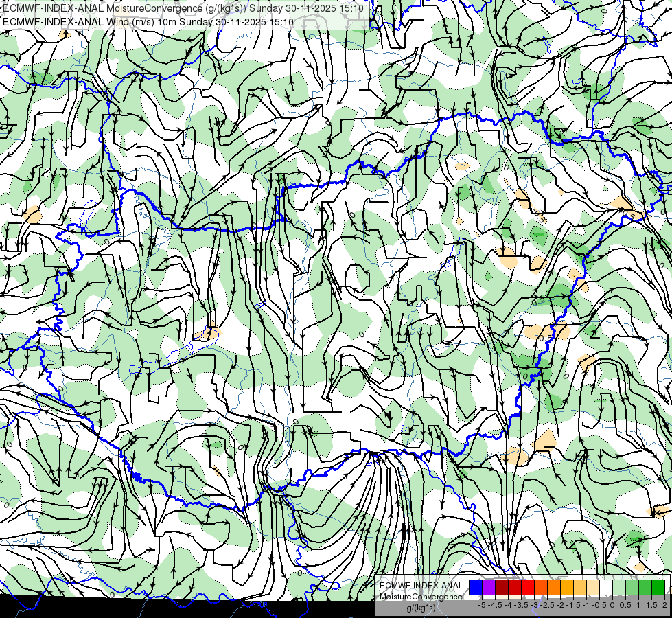
Task: Click the purple legend swatch between -5 and -4.5
Action: tap(489, 588)
